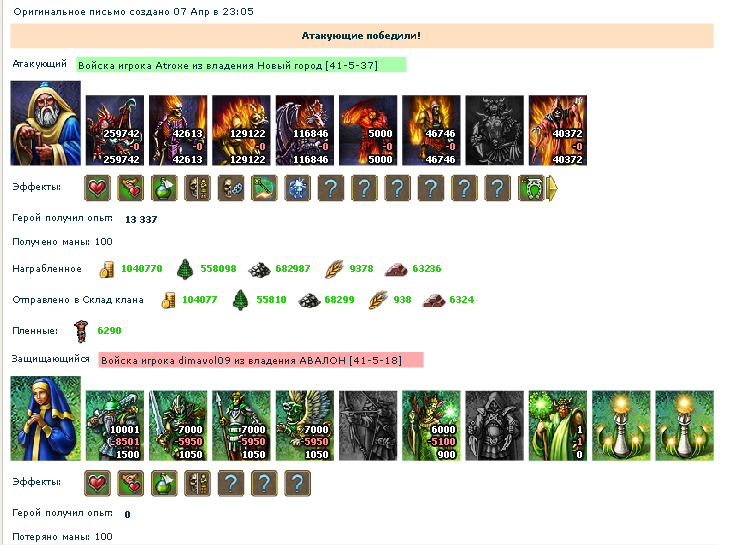Select the defender dwarf unit with 10001

115,425
